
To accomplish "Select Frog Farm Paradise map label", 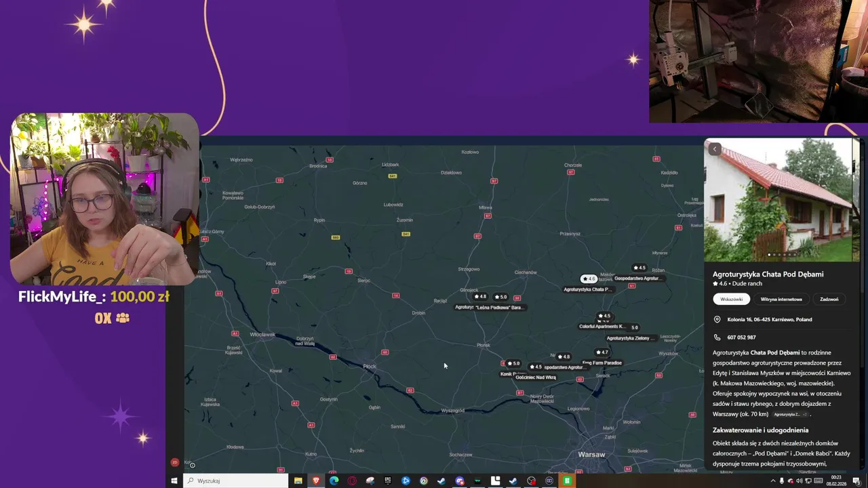I will 602,363.
